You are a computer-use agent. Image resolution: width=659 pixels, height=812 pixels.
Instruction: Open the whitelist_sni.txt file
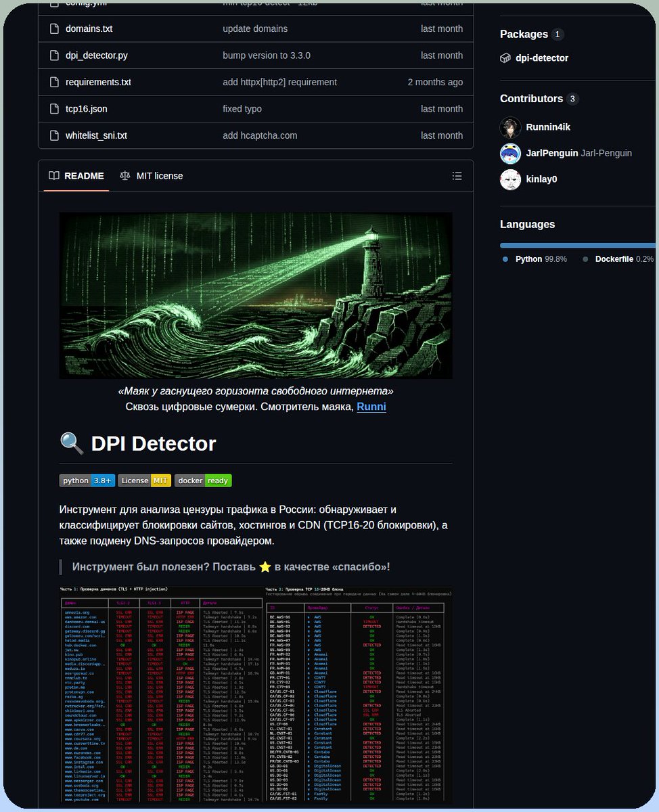click(96, 135)
